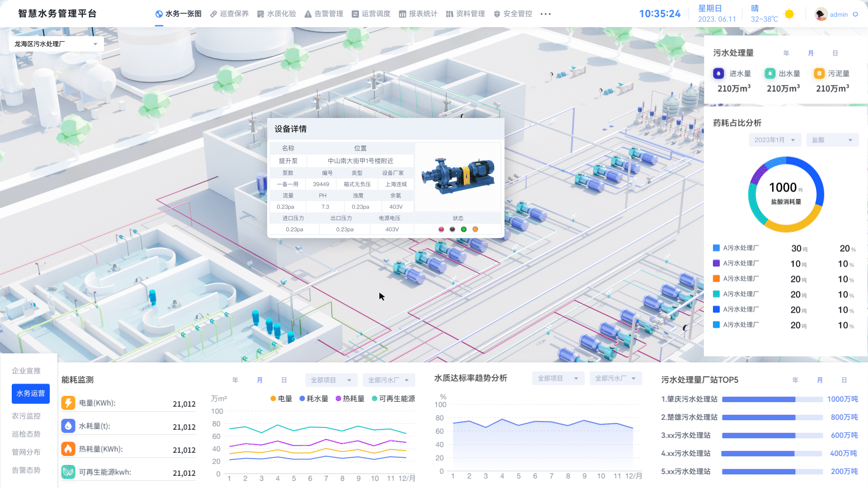Click the dark grey status indicator dot

click(x=452, y=229)
